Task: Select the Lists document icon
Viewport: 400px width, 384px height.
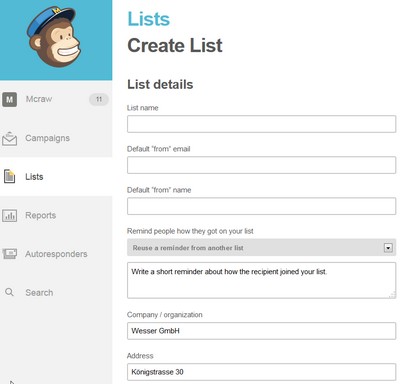Action: tap(9, 176)
